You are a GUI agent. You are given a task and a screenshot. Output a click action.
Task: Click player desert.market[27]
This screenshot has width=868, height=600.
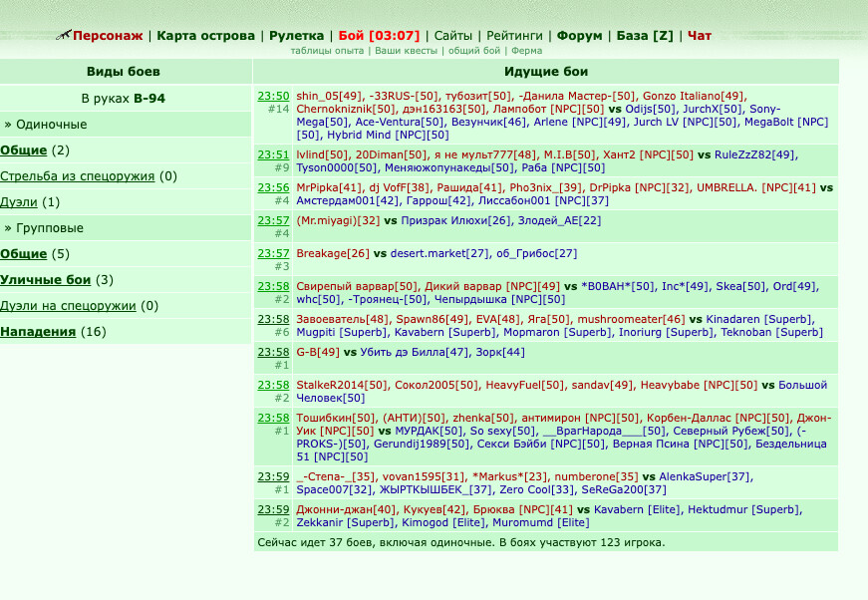tap(438, 253)
